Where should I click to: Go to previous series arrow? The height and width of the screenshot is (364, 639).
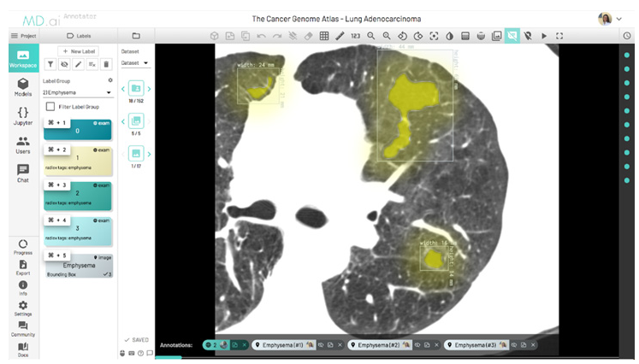tap(123, 121)
